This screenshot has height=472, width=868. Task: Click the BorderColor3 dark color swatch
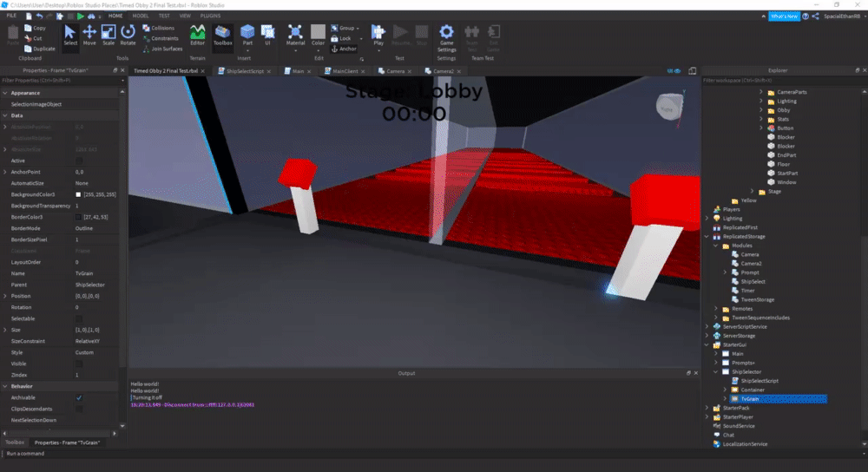click(x=78, y=217)
